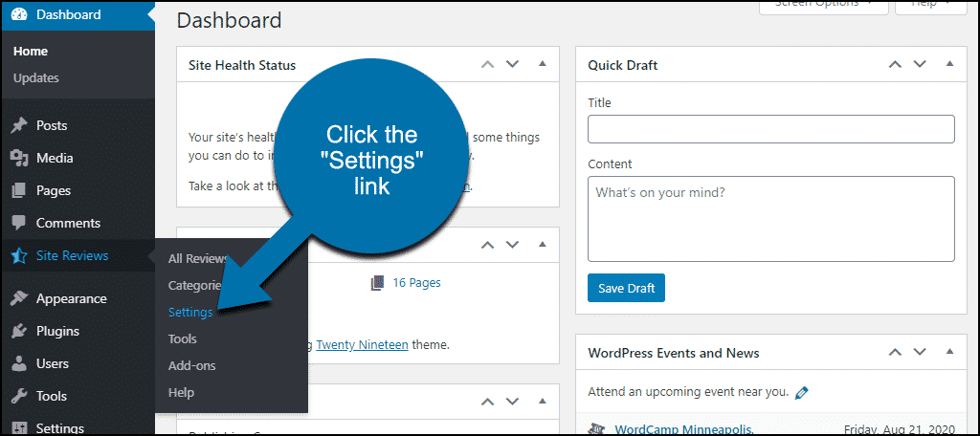Move the Activity panel up arrow

(x=487, y=401)
